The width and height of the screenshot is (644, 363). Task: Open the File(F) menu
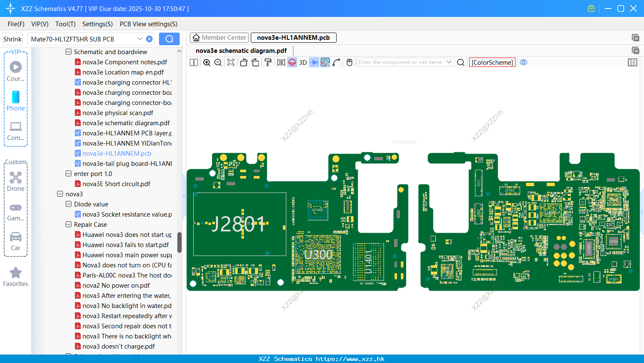16,24
